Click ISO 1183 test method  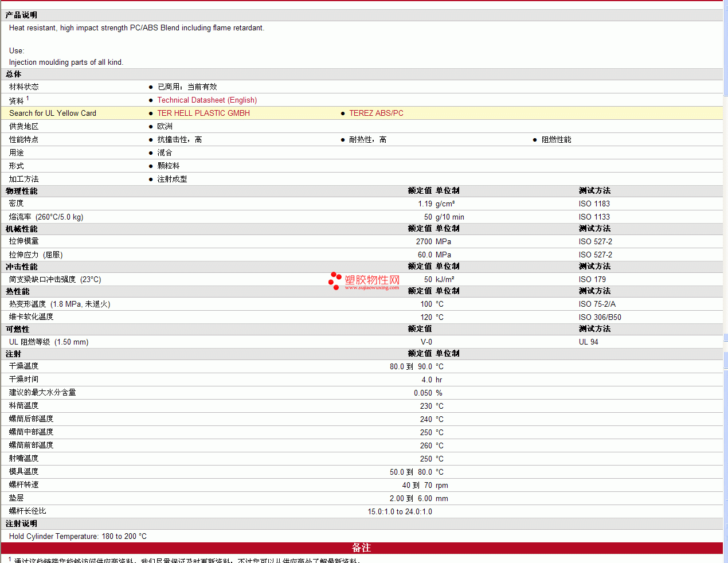point(594,204)
